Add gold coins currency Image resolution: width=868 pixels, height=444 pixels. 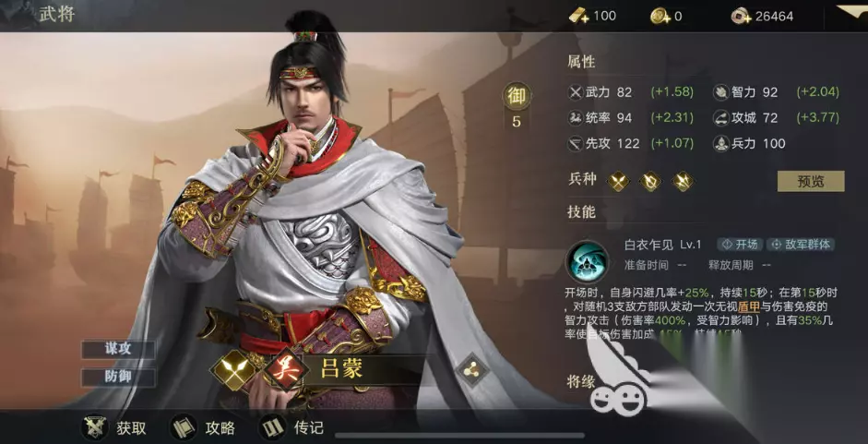pos(660,16)
